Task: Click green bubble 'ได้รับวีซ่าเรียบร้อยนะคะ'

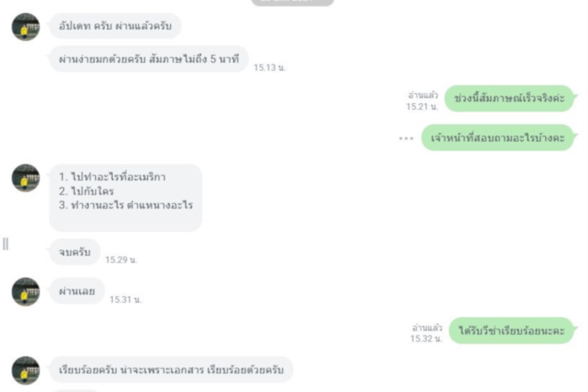Action: 512,331
